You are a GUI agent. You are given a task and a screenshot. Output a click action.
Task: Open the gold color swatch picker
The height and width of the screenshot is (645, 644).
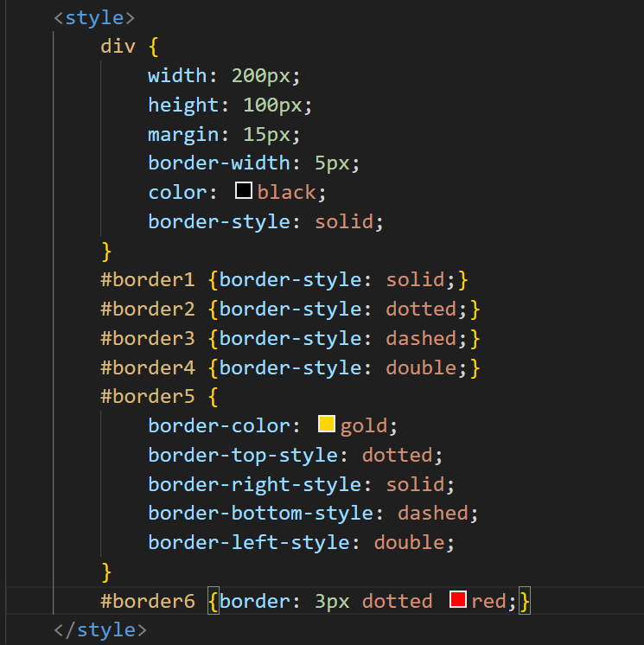(327, 424)
